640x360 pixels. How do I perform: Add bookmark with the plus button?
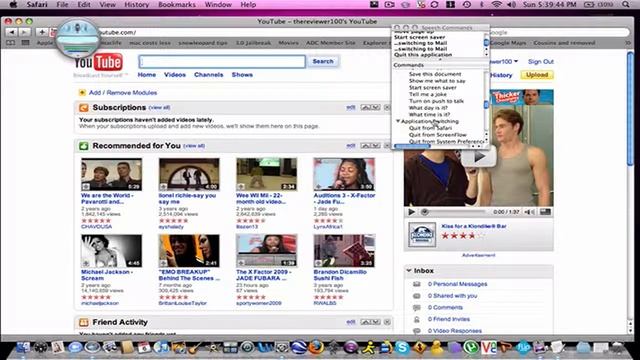pos(42,32)
